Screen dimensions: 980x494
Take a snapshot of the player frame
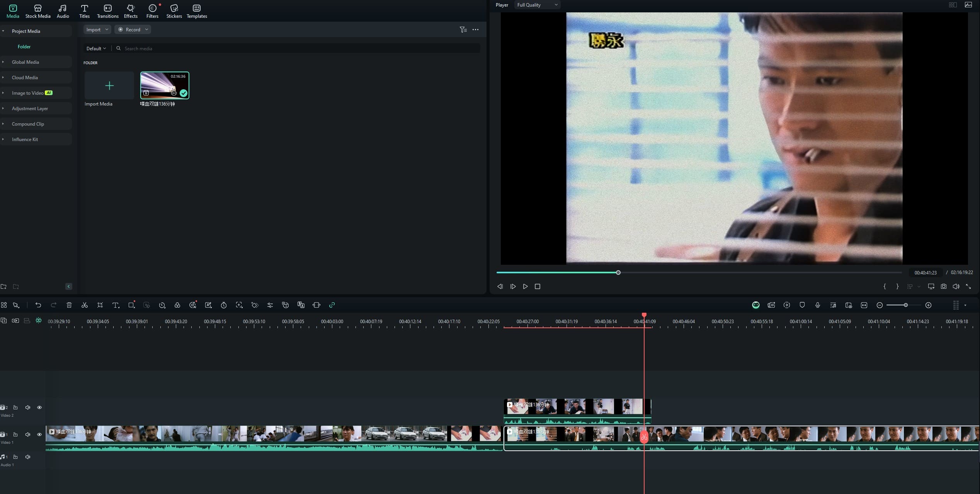point(944,286)
